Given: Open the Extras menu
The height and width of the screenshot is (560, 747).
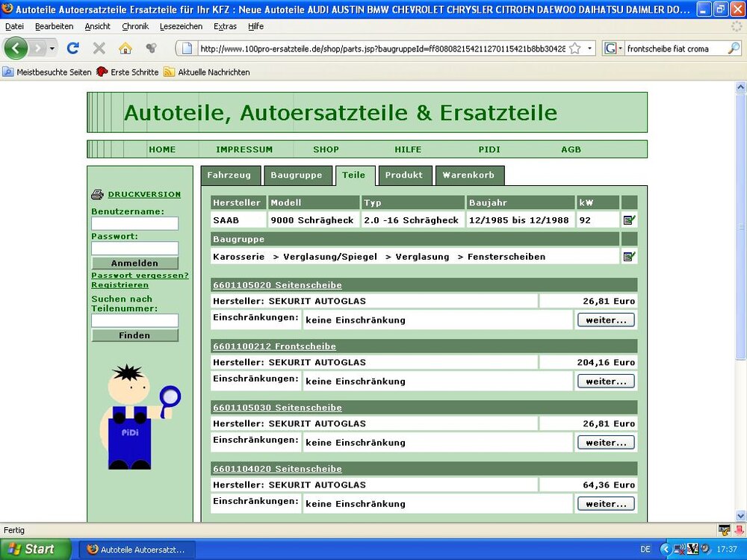Looking at the screenshot, I should click(x=225, y=27).
